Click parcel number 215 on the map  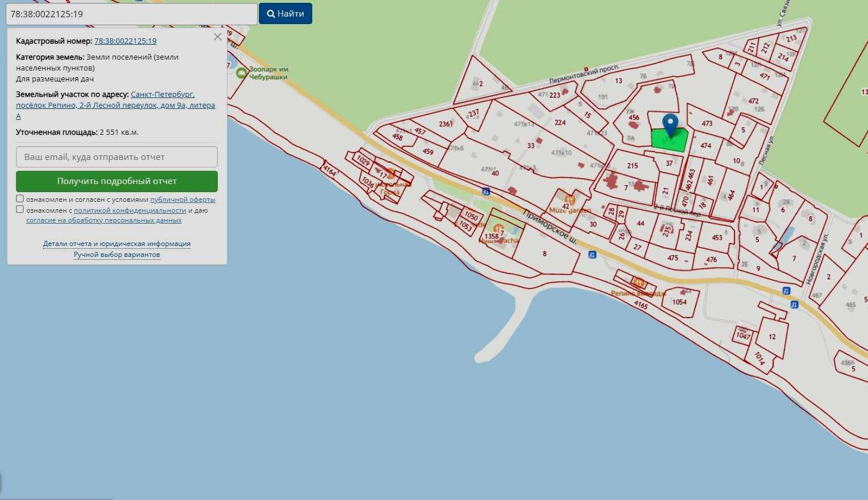click(633, 166)
